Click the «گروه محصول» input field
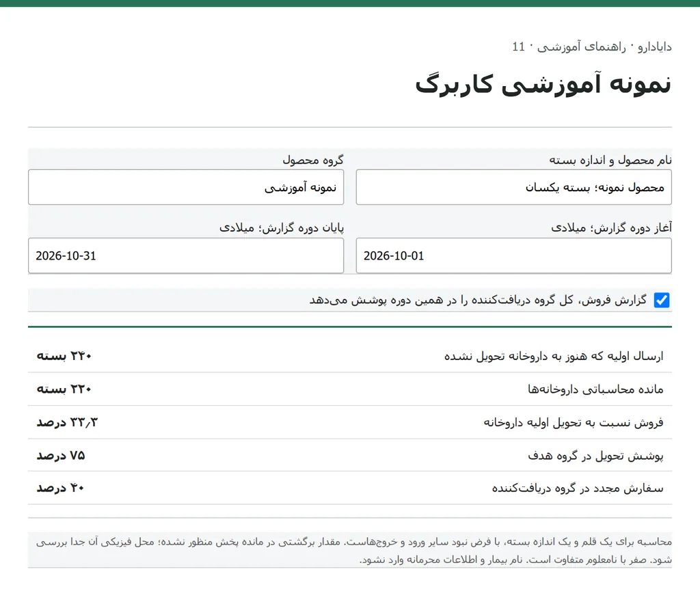700x610 pixels. (x=186, y=187)
